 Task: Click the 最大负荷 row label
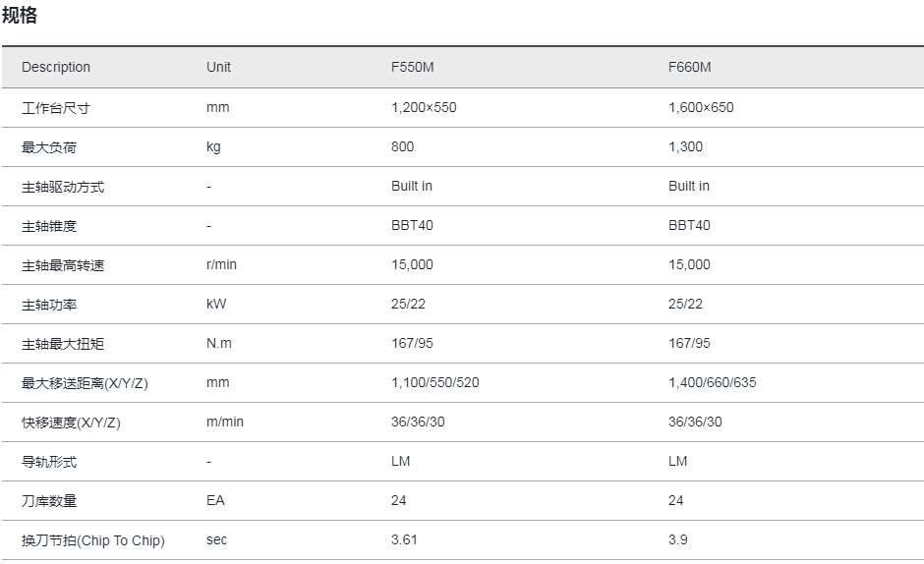[49, 146]
